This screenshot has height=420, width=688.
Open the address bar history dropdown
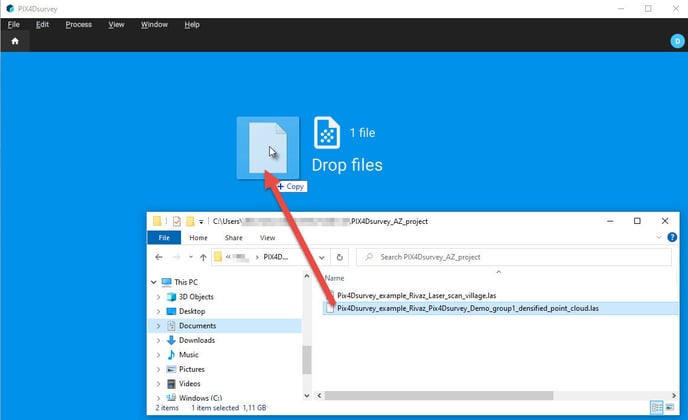(x=321, y=257)
